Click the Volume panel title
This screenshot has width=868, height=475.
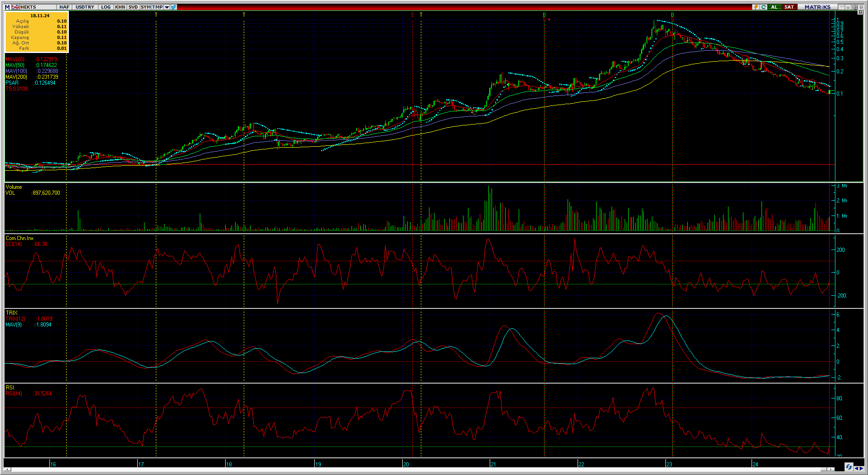tap(14, 187)
